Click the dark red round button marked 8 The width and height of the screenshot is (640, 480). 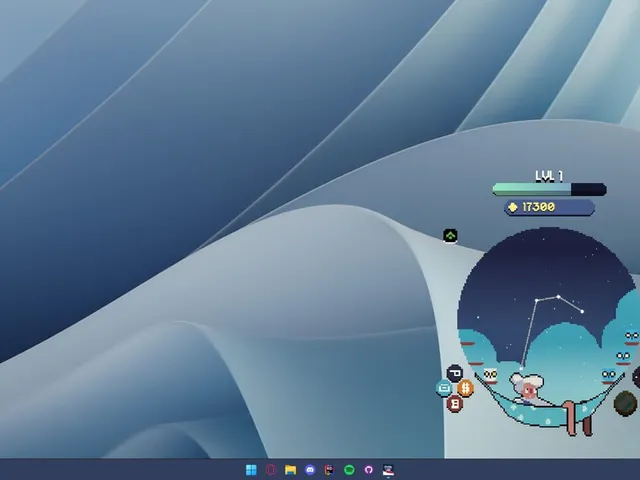(455, 404)
